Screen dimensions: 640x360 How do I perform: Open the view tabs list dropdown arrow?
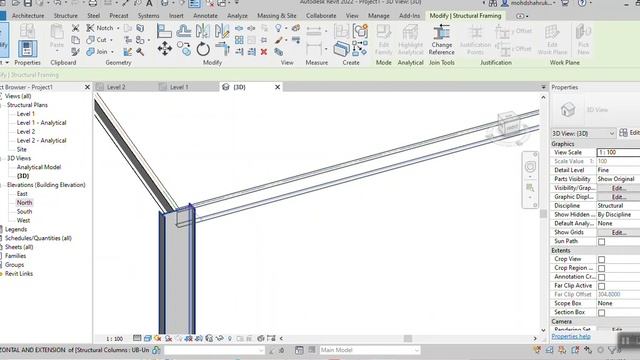point(543,87)
